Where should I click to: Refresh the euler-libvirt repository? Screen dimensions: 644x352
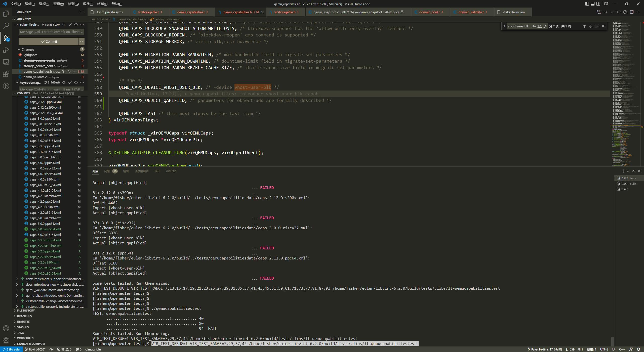coord(76,25)
